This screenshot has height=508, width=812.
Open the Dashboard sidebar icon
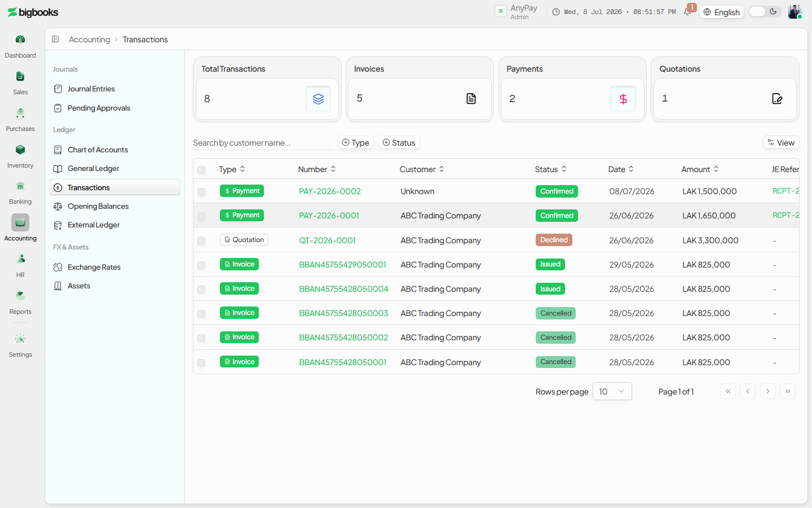coord(20,40)
